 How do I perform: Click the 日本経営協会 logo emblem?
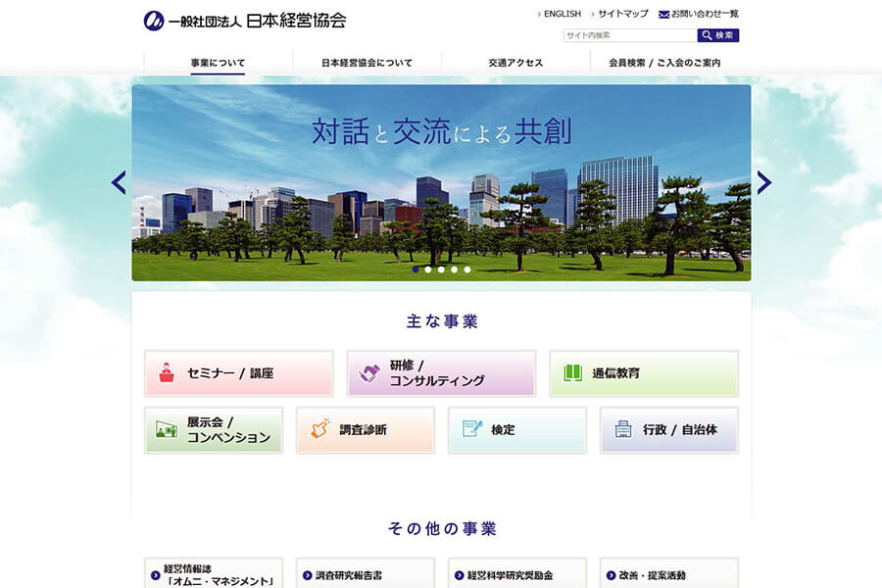pyautogui.click(x=154, y=21)
